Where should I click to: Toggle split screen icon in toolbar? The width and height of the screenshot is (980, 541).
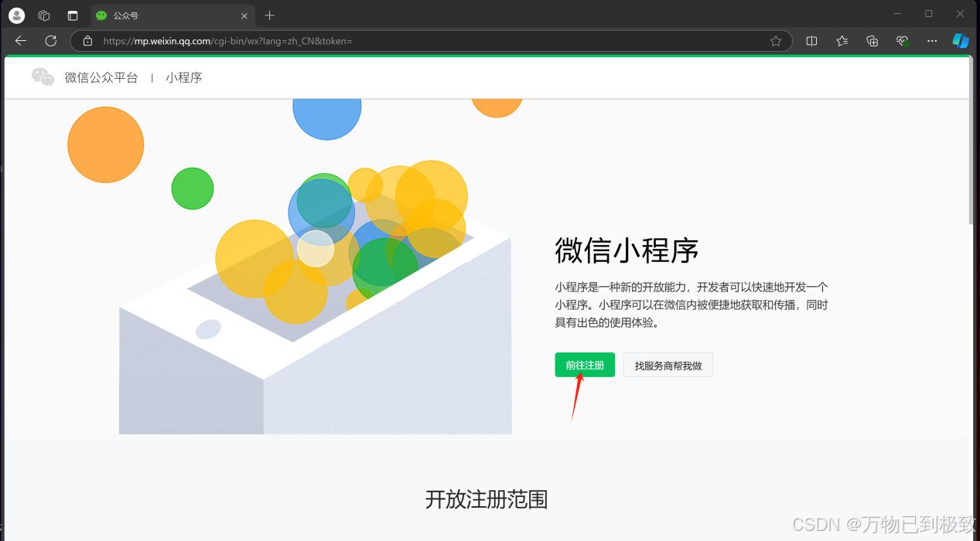coord(811,41)
